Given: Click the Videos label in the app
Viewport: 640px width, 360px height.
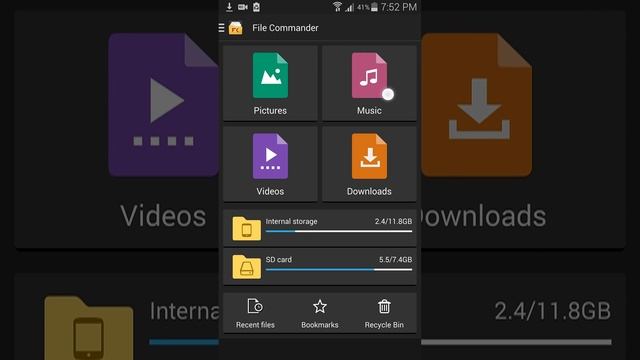Looking at the screenshot, I should pos(270,191).
